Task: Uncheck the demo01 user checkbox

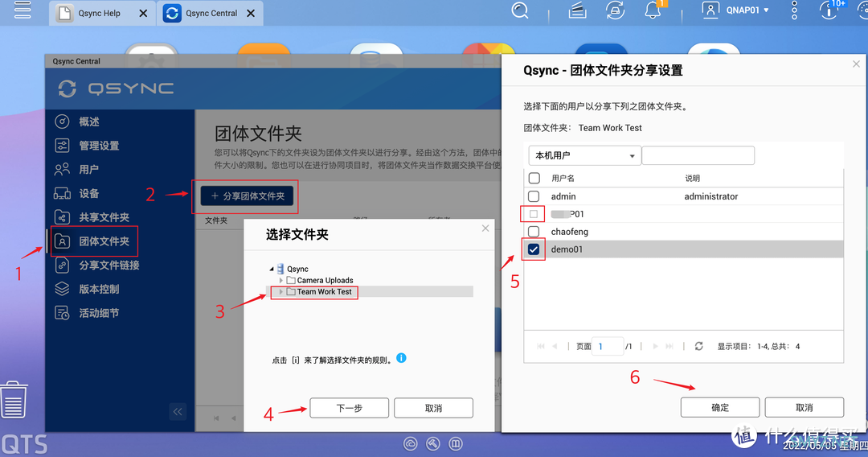Action: 534,249
